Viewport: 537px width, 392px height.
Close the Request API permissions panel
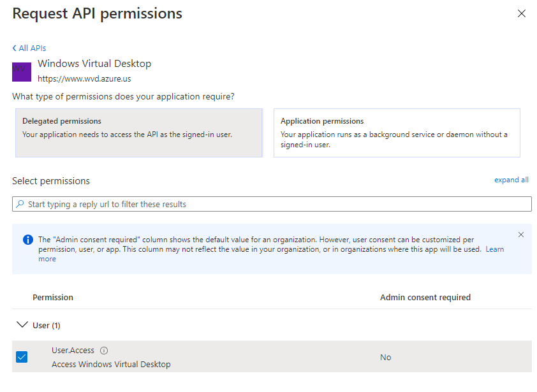tap(521, 13)
